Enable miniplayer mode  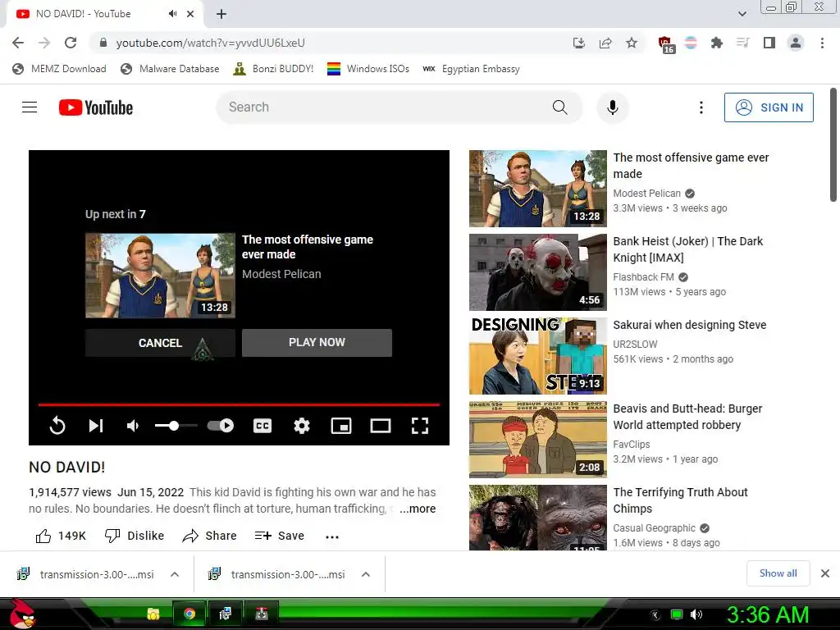coord(341,426)
